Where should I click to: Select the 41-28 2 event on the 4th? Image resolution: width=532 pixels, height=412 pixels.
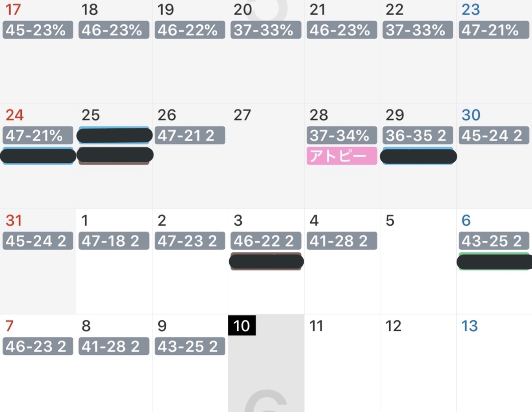tap(342, 241)
